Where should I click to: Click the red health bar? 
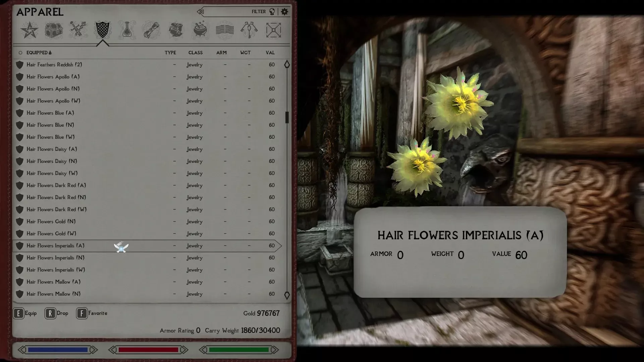(x=148, y=350)
